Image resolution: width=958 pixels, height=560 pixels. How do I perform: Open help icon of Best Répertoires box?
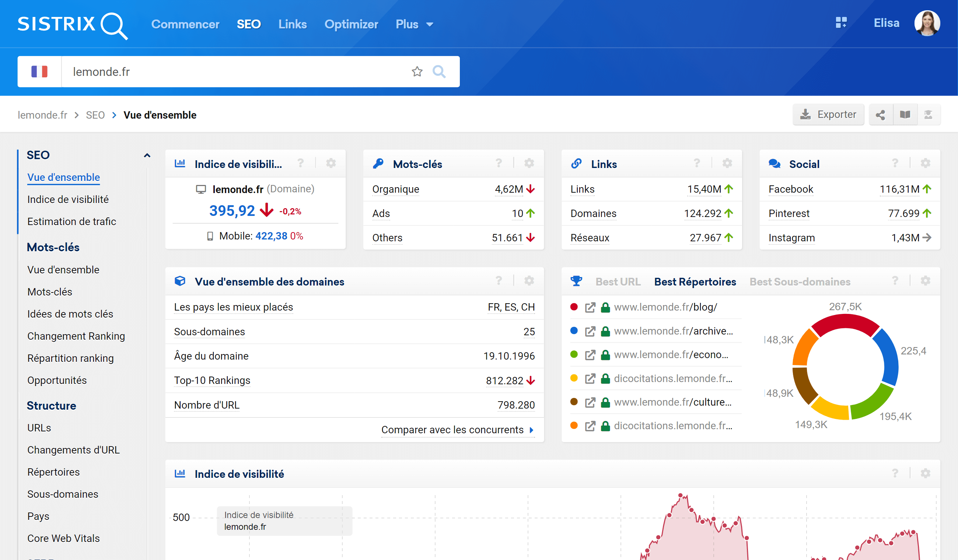[x=895, y=281]
